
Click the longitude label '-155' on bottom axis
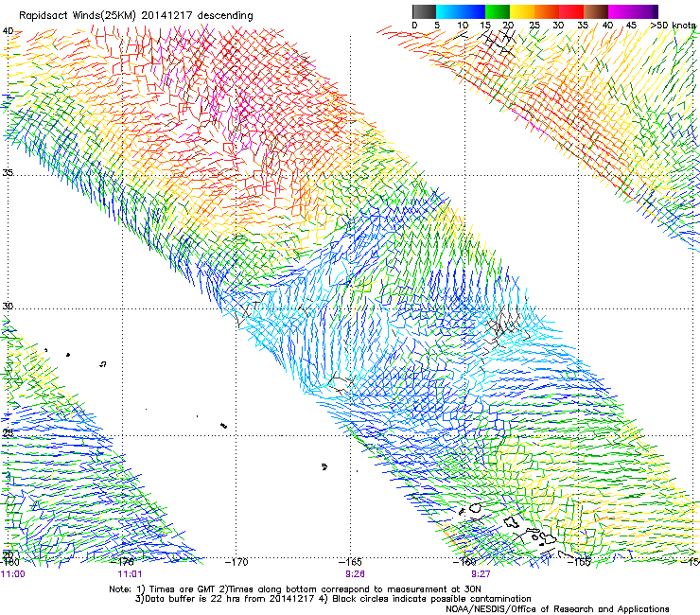579,562
